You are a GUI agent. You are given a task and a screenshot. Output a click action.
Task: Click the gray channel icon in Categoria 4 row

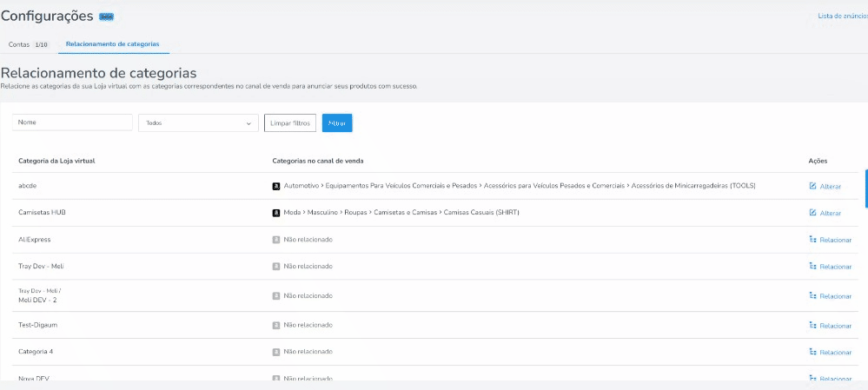(275, 352)
